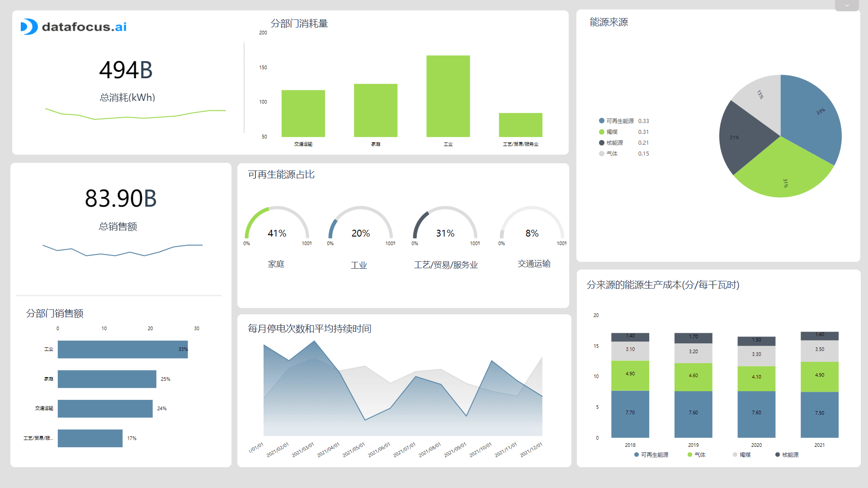Click the 分来源的能源生产成本 chart title
The image size is (868, 488).
pos(663,285)
